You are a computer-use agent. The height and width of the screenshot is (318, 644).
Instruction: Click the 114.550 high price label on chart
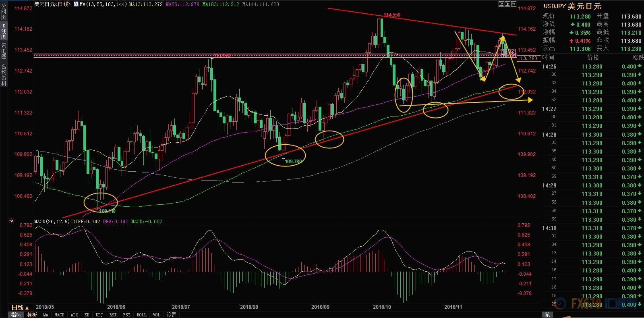(x=392, y=15)
